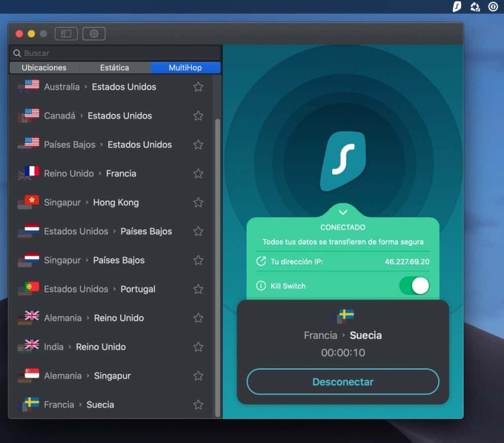Favorite Singapur › Hong Kong
The image size is (504, 443).
pos(198,202)
